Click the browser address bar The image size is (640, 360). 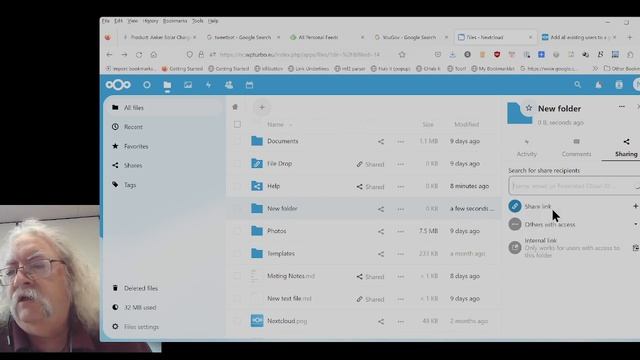[x=300, y=54]
